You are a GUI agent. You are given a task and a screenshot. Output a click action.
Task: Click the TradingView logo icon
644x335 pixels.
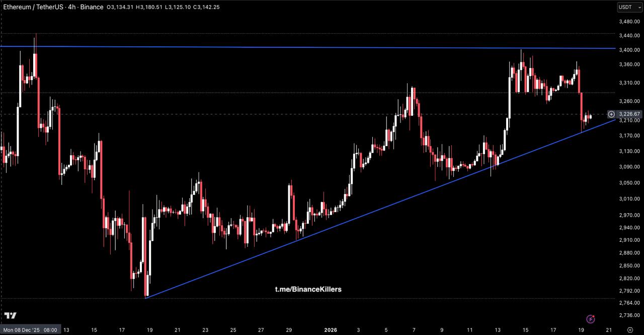11,315
